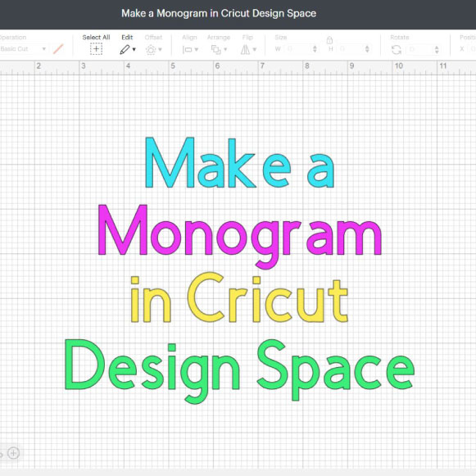Click the Rotate stepper arrows

[x=437, y=49]
